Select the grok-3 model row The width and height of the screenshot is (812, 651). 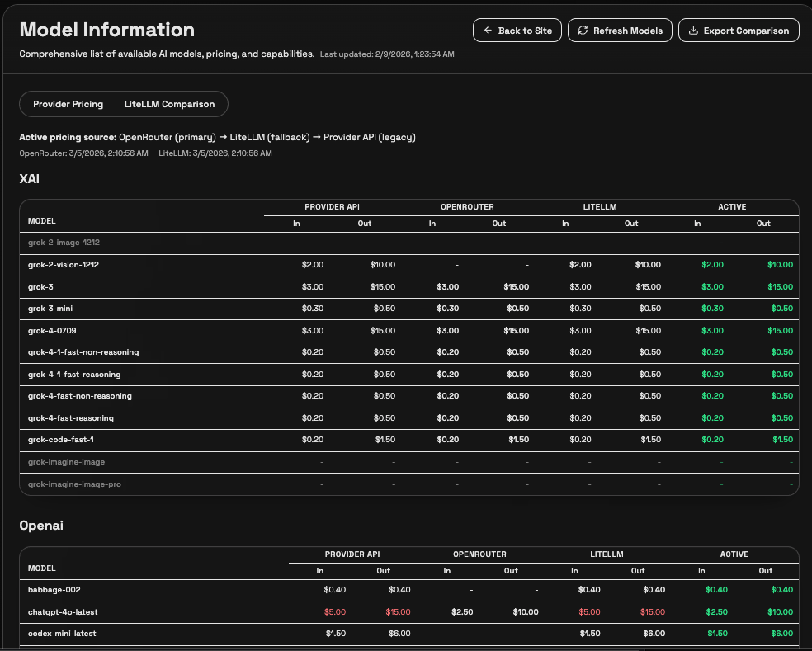click(165, 286)
